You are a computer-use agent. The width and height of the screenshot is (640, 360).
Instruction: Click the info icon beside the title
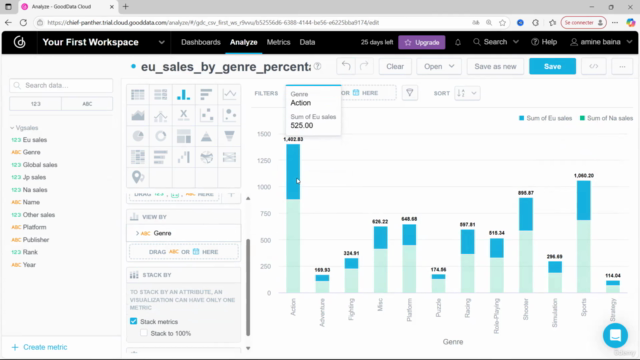[317, 67]
